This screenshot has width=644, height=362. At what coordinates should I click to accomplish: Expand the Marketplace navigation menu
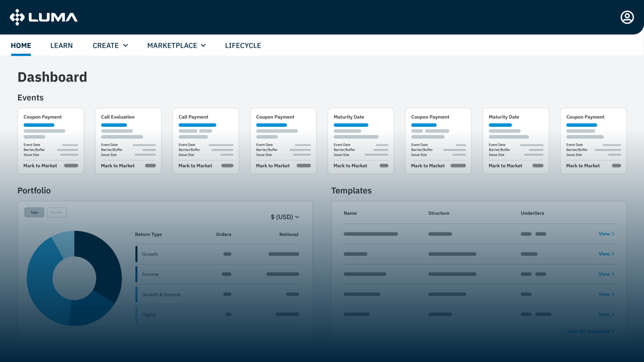[176, 45]
